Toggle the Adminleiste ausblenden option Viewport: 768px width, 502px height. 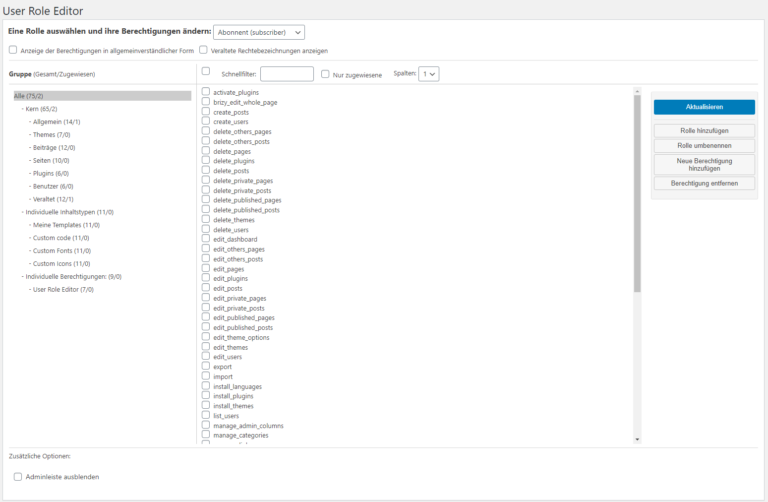(x=18, y=477)
